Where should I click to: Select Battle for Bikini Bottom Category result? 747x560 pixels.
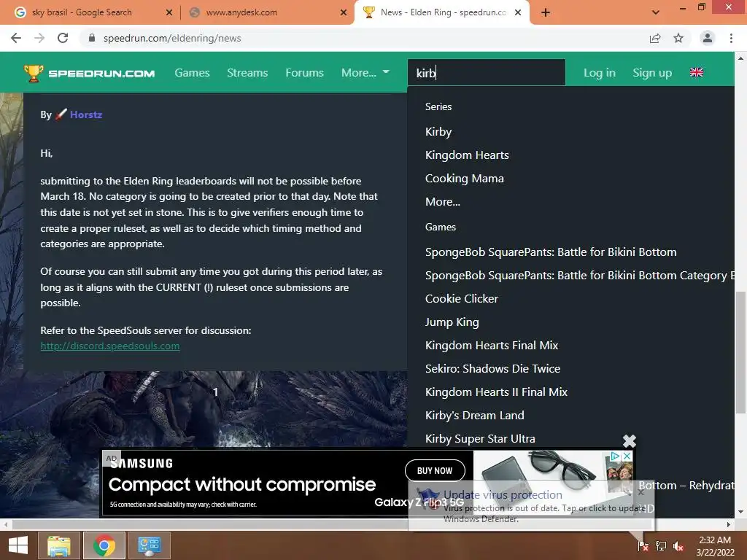tap(579, 275)
